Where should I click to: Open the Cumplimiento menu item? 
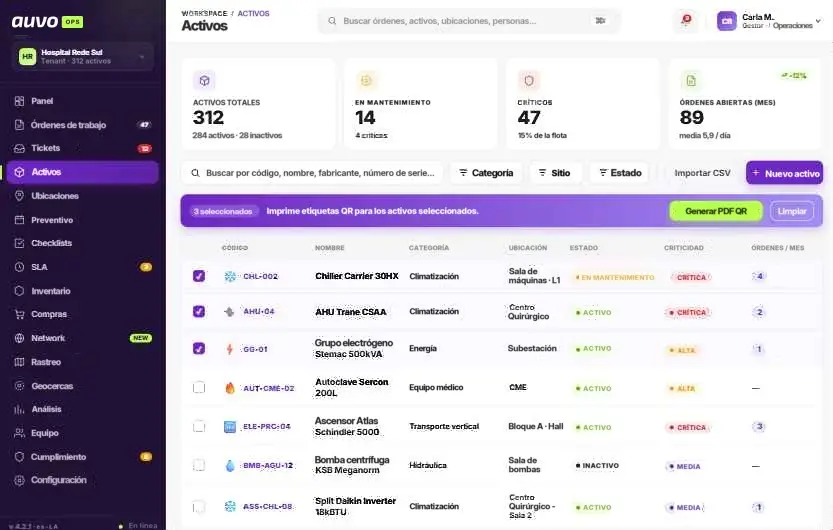(x=83, y=457)
